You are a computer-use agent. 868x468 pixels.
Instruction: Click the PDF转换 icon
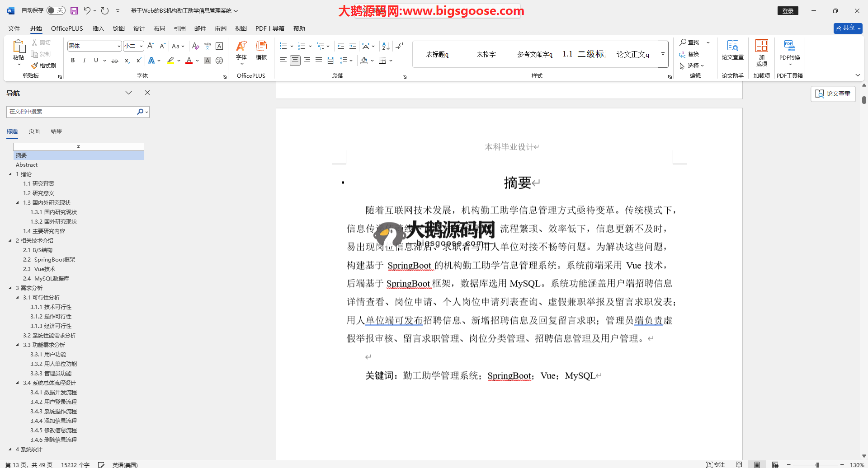coord(789,50)
